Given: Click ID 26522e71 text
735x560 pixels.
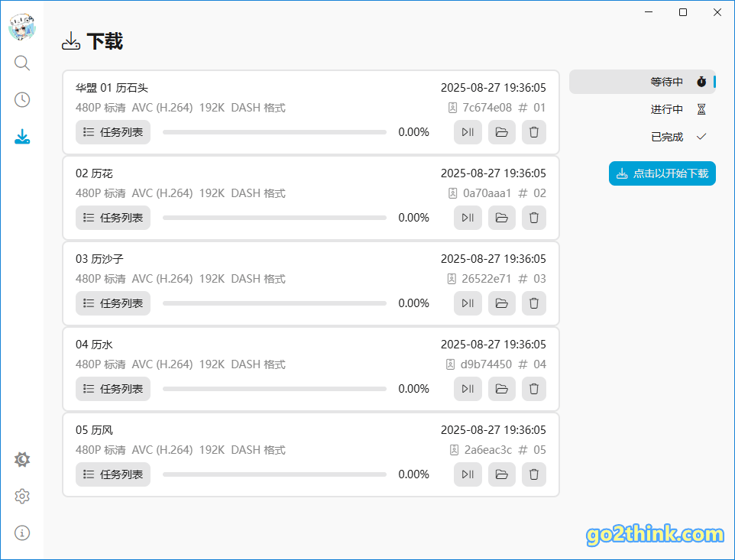Looking at the screenshot, I should tap(487, 279).
